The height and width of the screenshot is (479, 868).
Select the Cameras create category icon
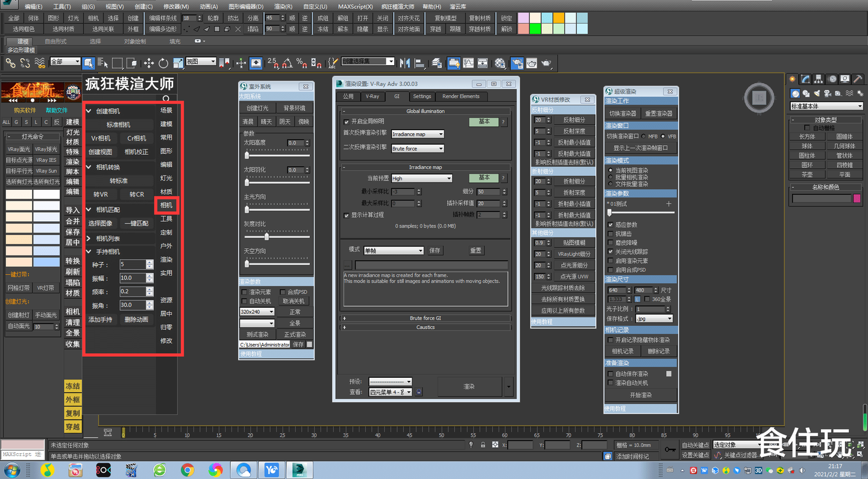[x=828, y=93]
